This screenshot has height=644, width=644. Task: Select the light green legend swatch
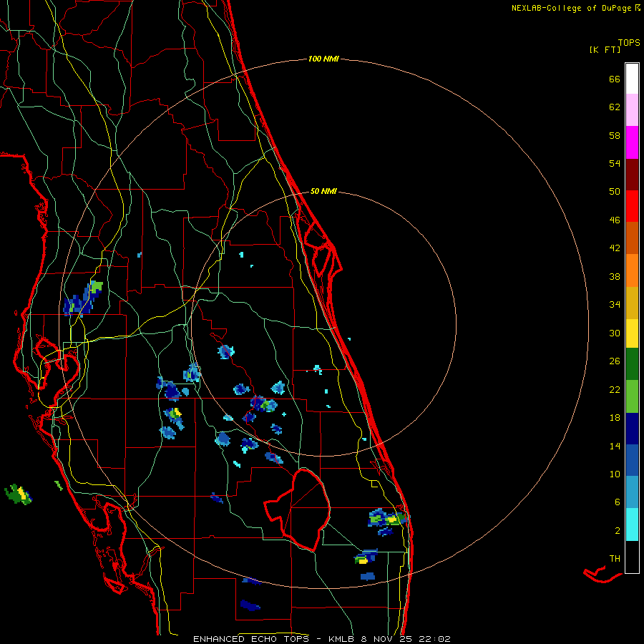pos(632,396)
